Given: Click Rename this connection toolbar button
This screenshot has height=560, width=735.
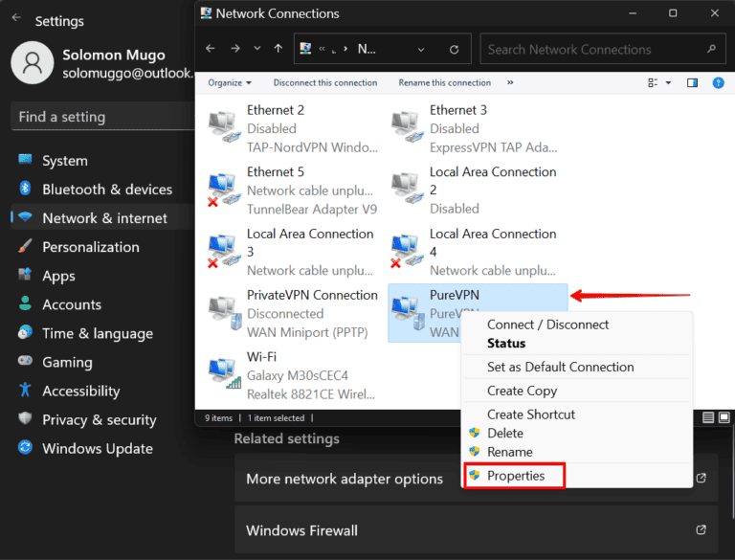Looking at the screenshot, I should pos(444,83).
